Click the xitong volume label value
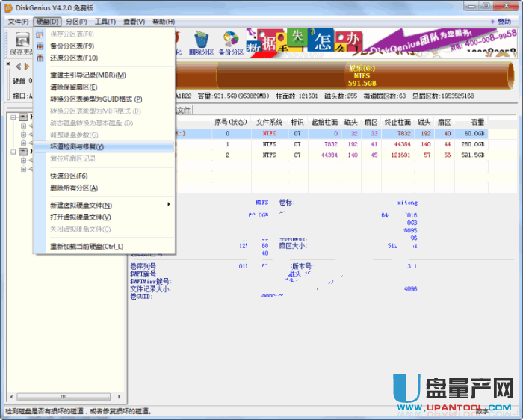Image resolution: width=523 pixels, height=420 pixels. 407,203
